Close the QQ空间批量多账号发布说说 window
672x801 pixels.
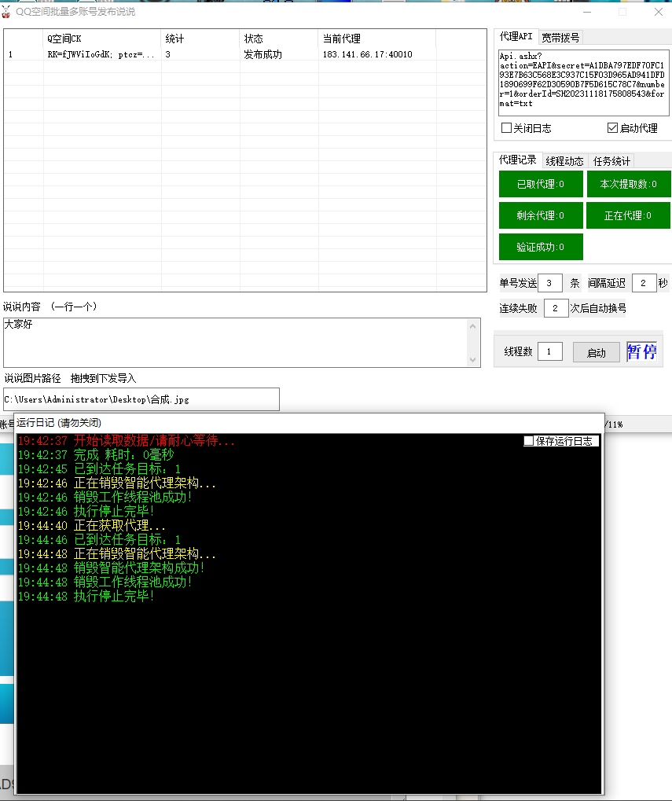coord(659,12)
